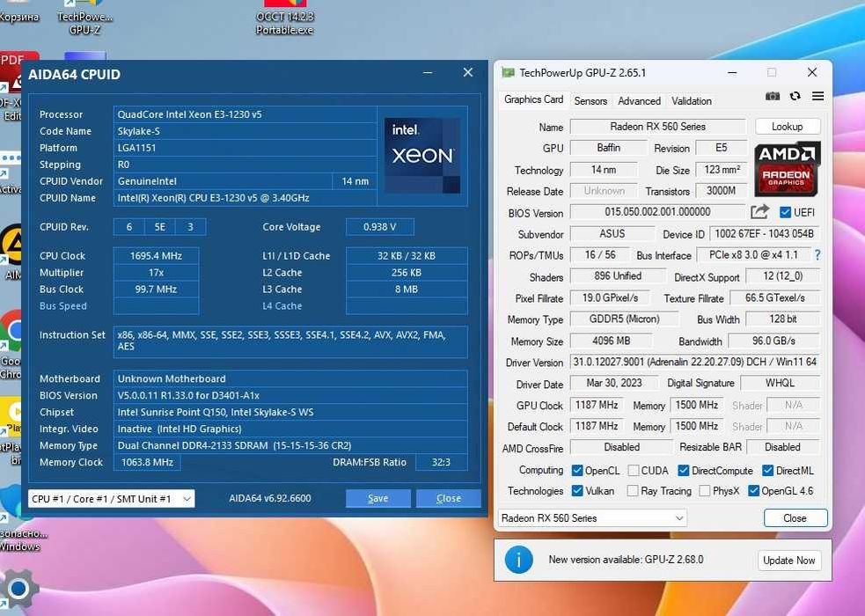Switch to the Graphics Card tab

[x=533, y=99]
